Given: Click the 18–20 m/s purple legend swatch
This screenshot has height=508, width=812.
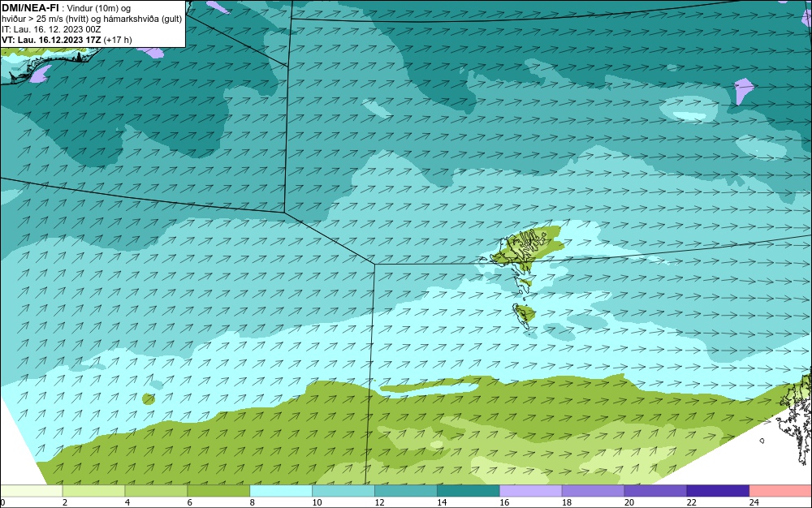Looking at the screenshot, I should point(593,490).
